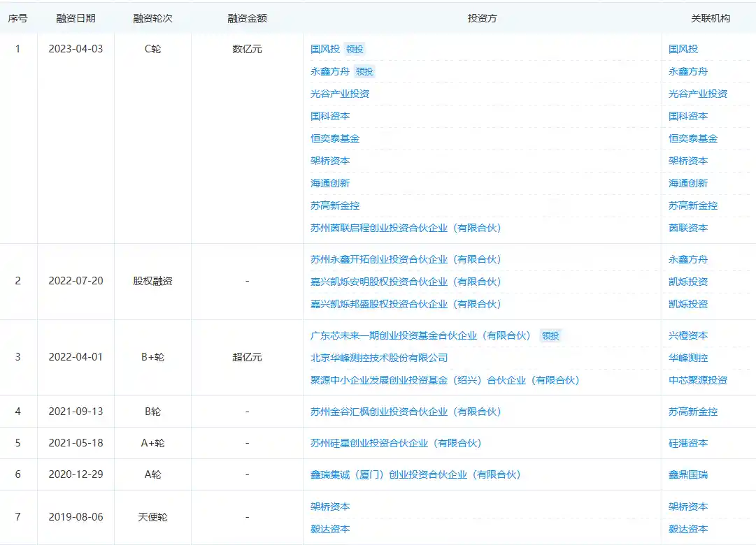Screen dimensions: 756x545
Task: Click the 光谷产业投资 link
Action: coord(338,93)
